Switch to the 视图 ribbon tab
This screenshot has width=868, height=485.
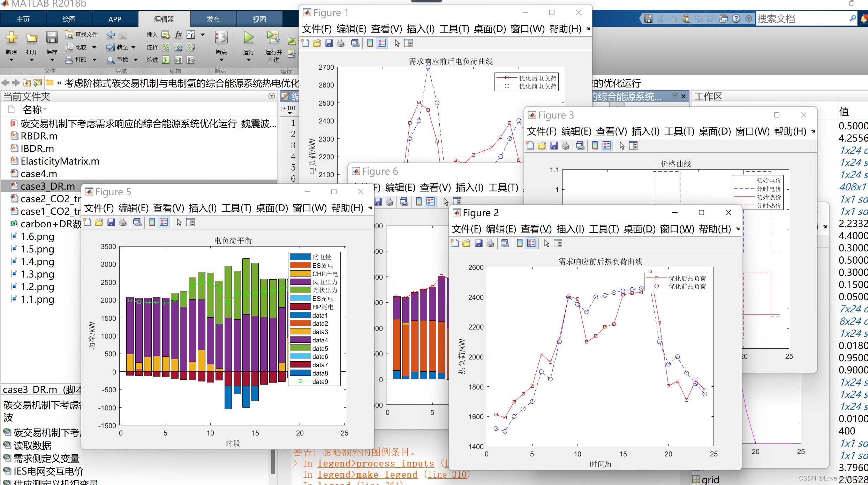click(259, 19)
